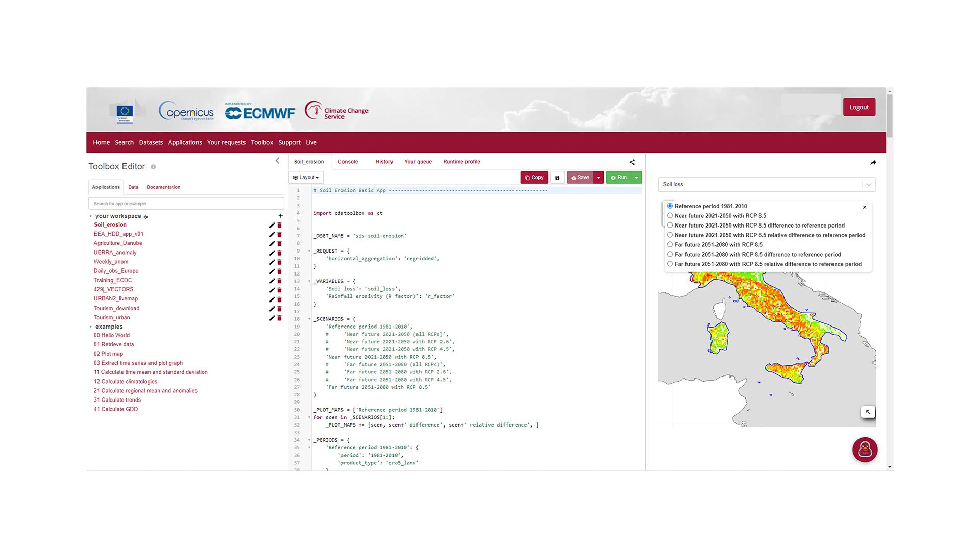Delete the EEA_HDD_app_v01 workspace app

(x=279, y=235)
